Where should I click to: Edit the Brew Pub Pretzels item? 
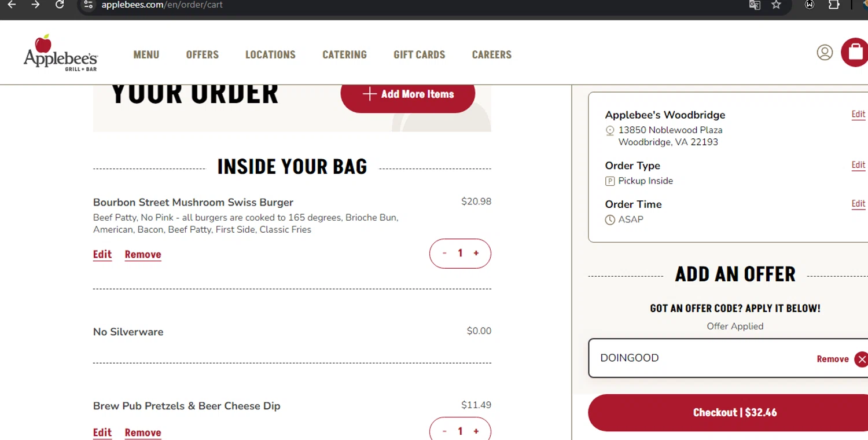click(x=102, y=432)
